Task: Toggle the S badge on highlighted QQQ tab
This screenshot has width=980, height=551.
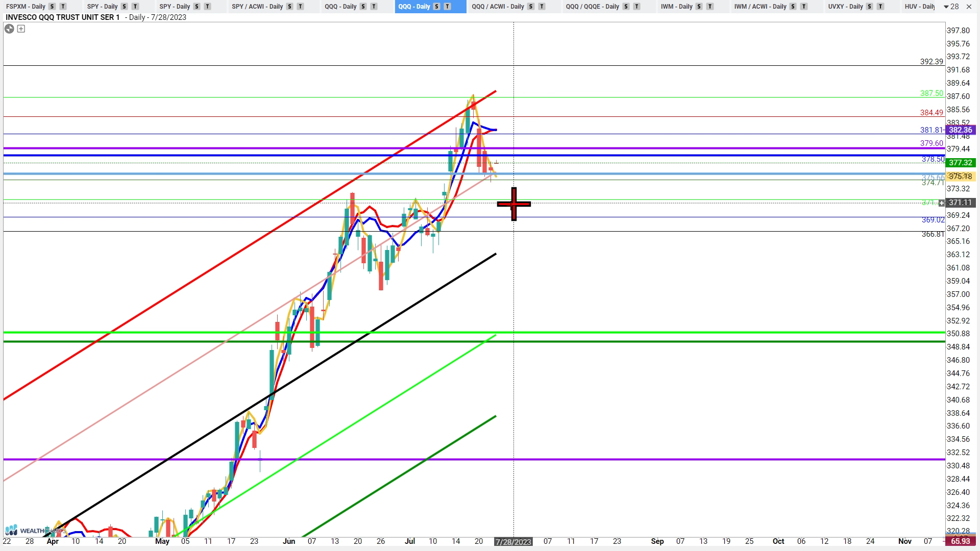Action: [437, 7]
